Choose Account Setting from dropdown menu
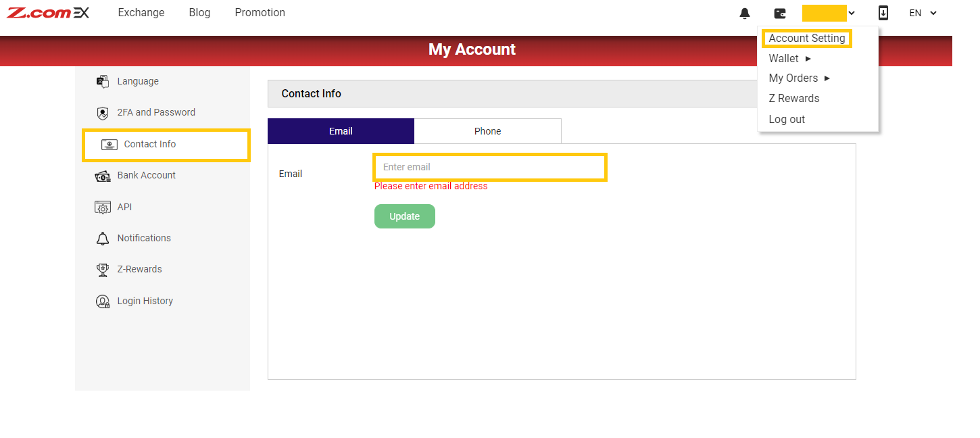Screen dimensions: 980x438 click(806, 39)
